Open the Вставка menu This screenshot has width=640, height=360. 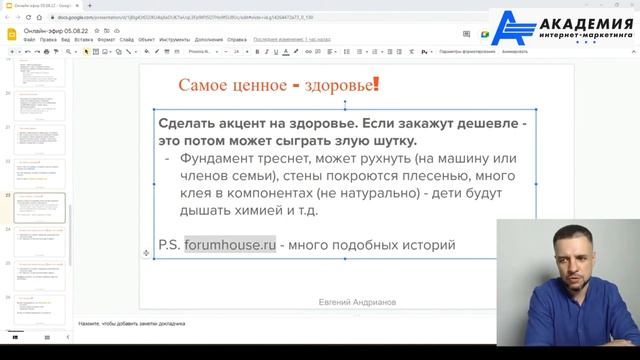[x=84, y=40]
